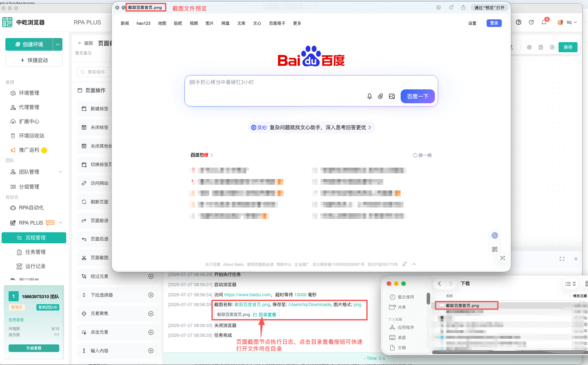Select 流程管理 in the sidebar
The image size is (588, 365).
[34, 238]
